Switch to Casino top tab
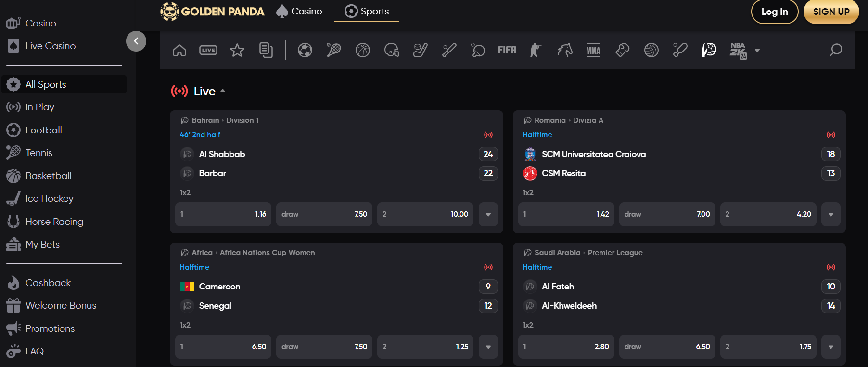Image resolution: width=868 pixels, height=367 pixels. 299,11
